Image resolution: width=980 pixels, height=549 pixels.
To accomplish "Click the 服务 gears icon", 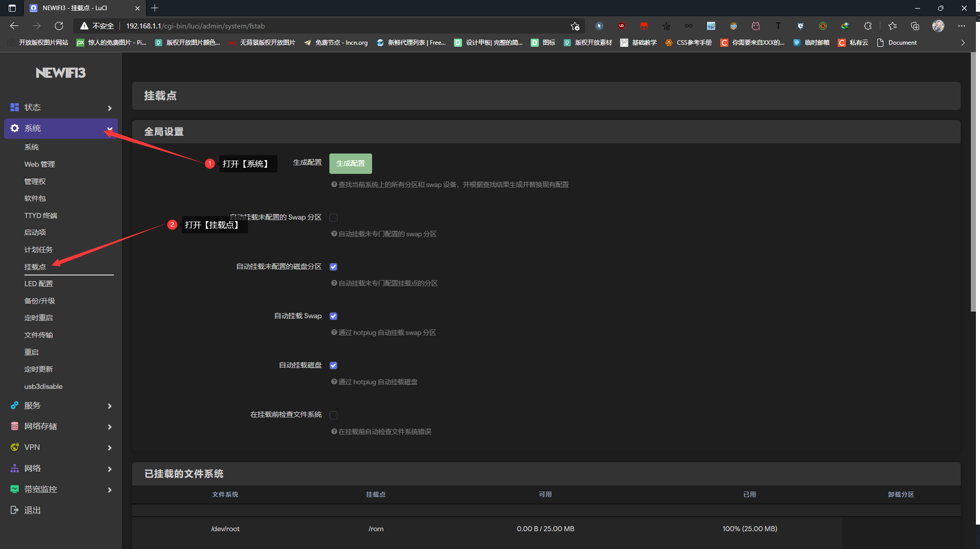I will [14, 405].
